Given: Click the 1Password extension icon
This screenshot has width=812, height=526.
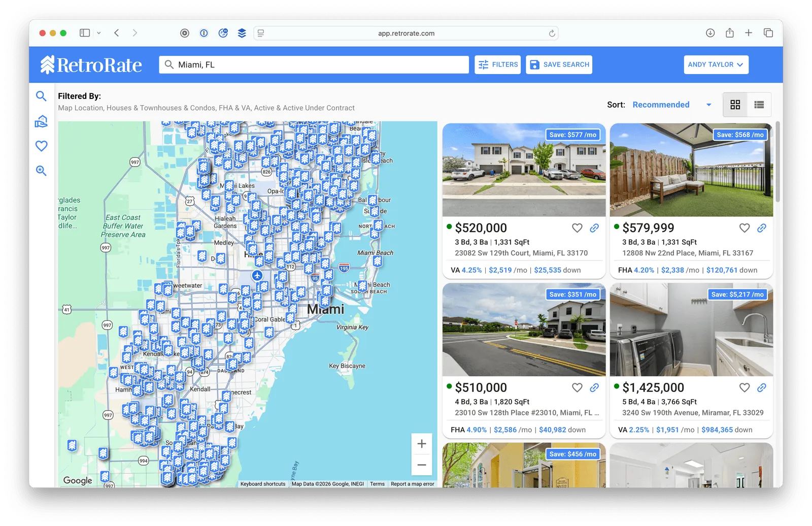Looking at the screenshot, I should 204,33.
